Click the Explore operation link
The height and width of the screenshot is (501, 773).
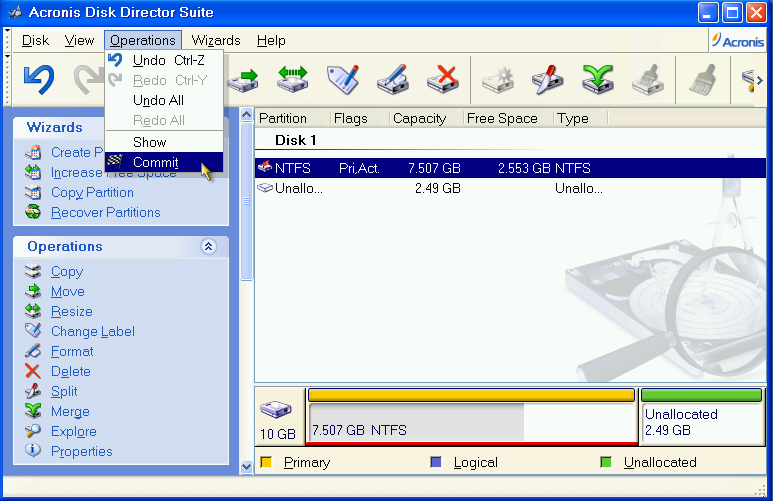click(73, 431)
